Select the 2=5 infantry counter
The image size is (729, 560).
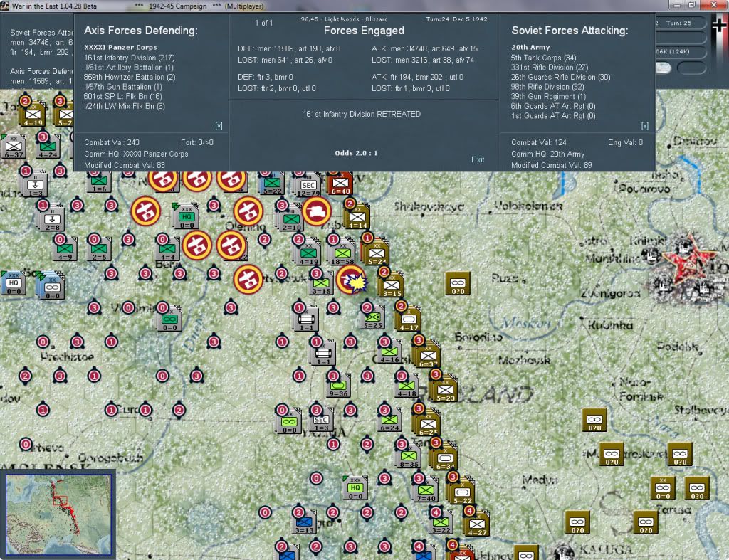(98, 250)
